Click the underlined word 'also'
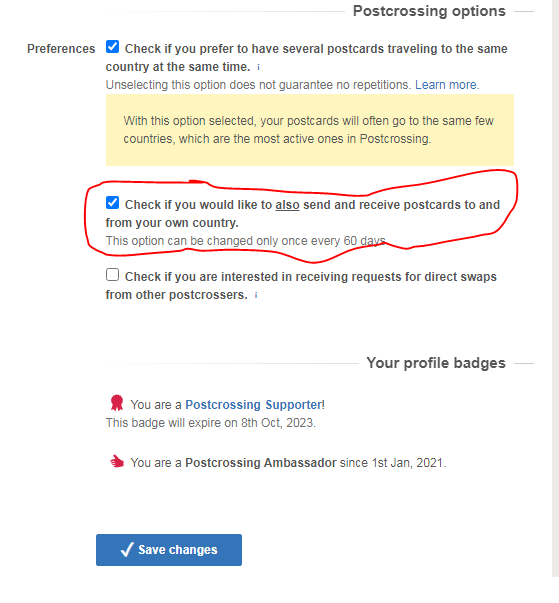The image size is (559, 603). pos(287,205)
